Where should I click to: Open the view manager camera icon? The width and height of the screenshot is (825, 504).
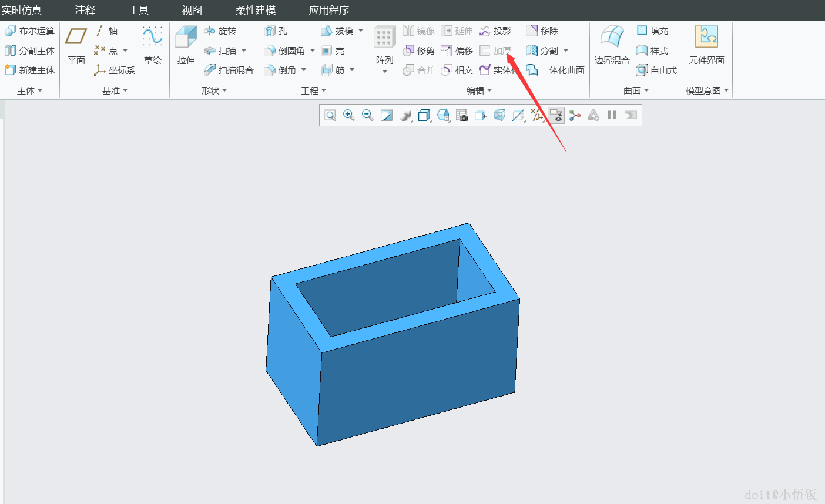[462, 115]
